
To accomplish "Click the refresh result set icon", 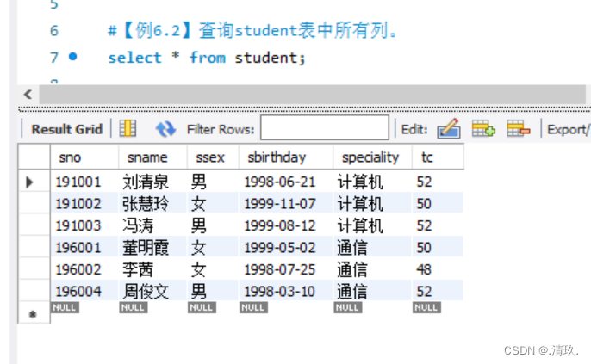I will (x=165, y=129).
